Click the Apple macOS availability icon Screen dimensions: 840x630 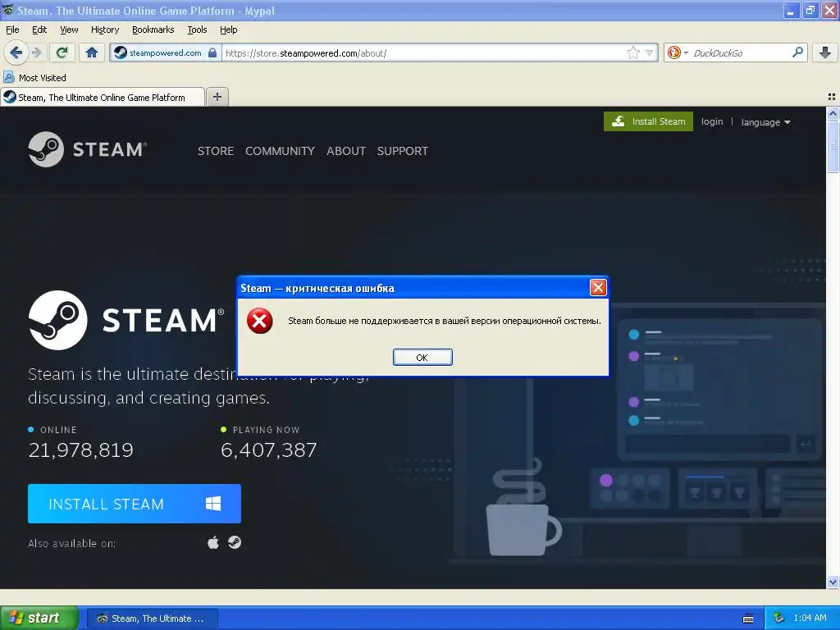click(x=213, y=543)
